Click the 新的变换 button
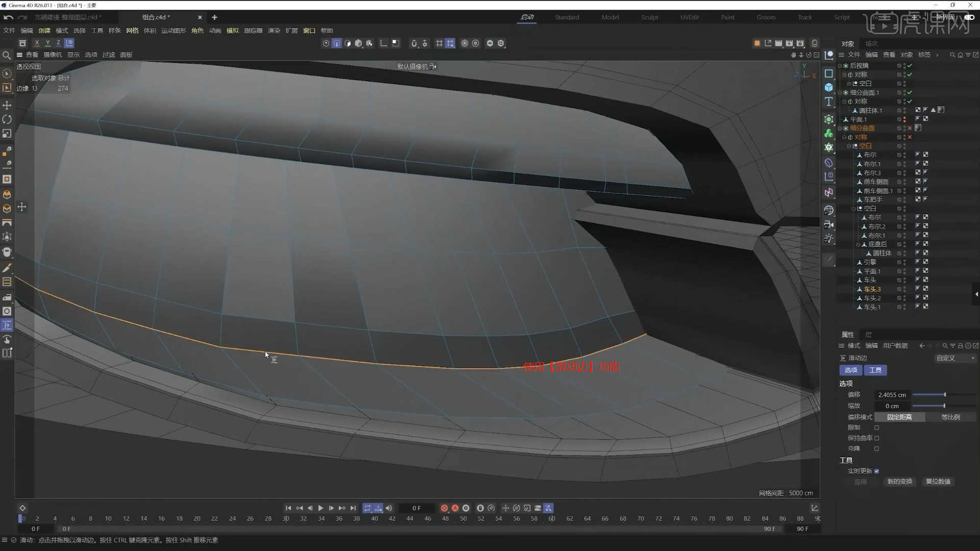 point(900,482)
